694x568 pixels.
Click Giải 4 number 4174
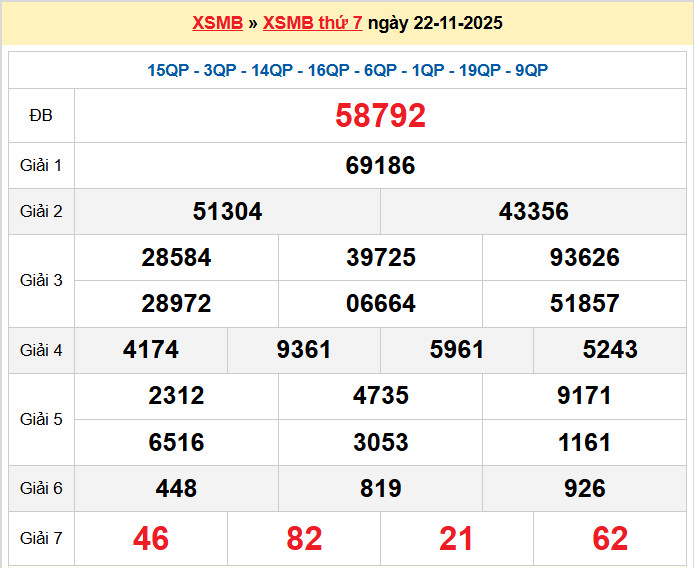[151, 349]
